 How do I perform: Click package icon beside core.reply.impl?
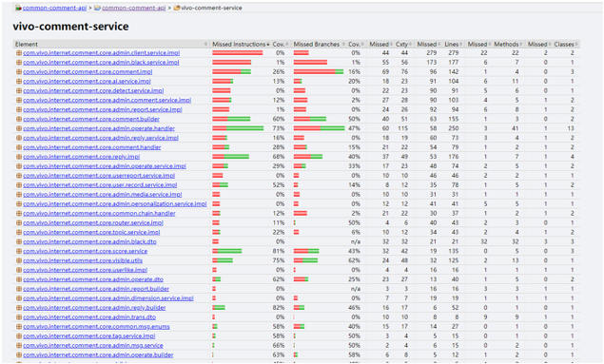(x=18, y=157)
